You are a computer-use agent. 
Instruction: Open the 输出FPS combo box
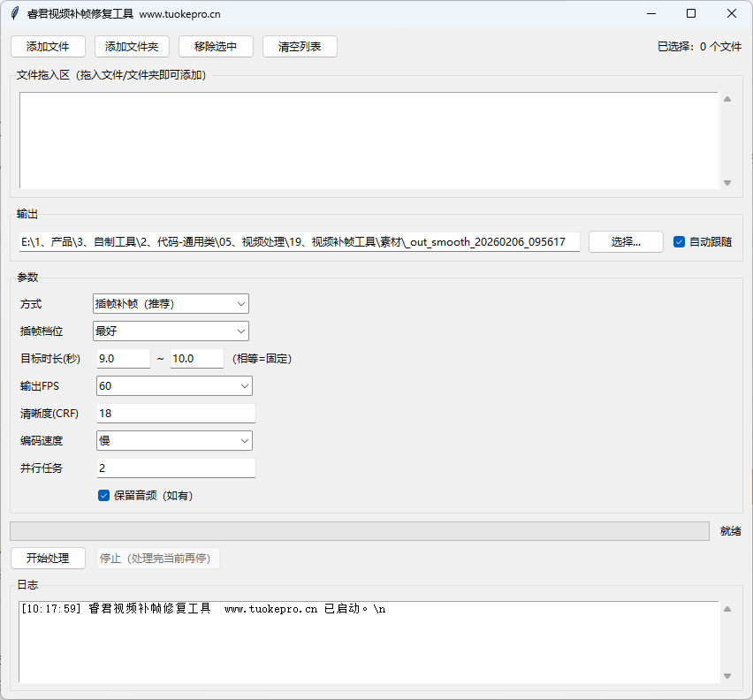point(172,386)
